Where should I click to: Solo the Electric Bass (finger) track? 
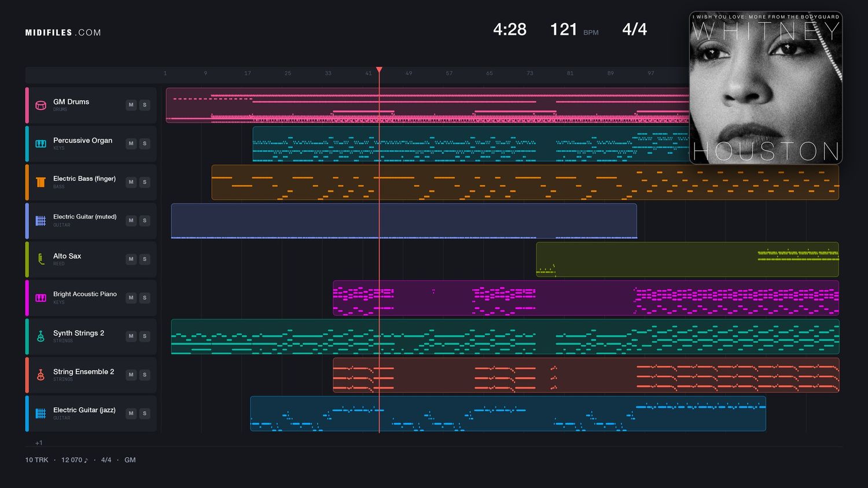[x=145, y=182]
